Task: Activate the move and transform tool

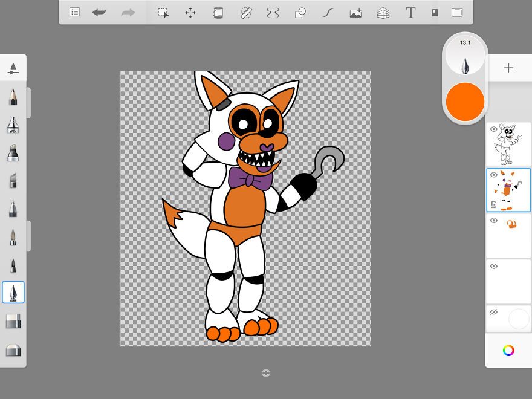Action: (190, 11)
